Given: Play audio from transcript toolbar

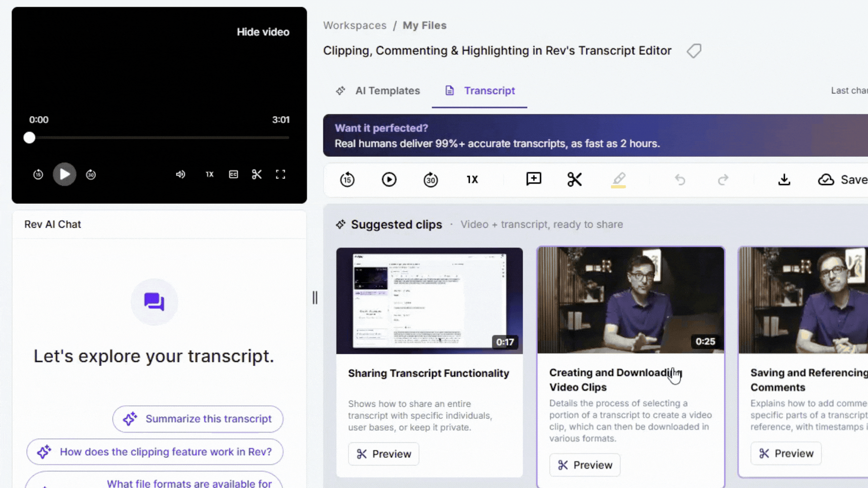Looking at the screenshot, I should click(x=389, y=179).
